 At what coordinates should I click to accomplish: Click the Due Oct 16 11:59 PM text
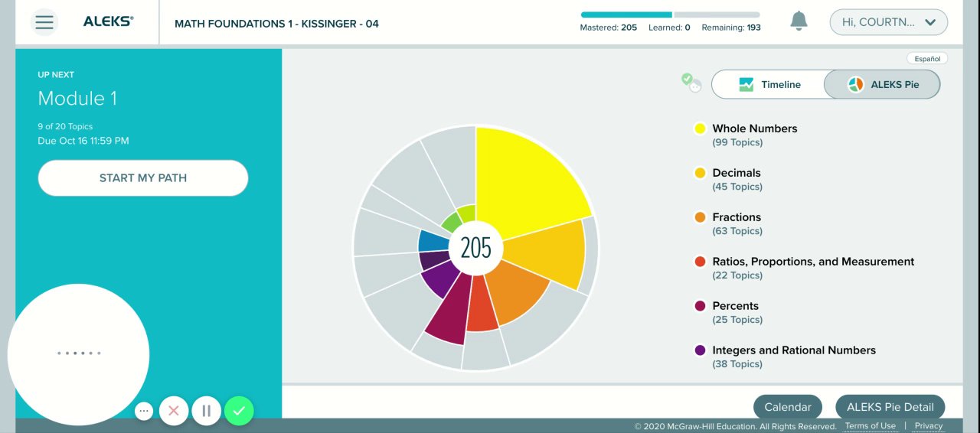(83, 141)
